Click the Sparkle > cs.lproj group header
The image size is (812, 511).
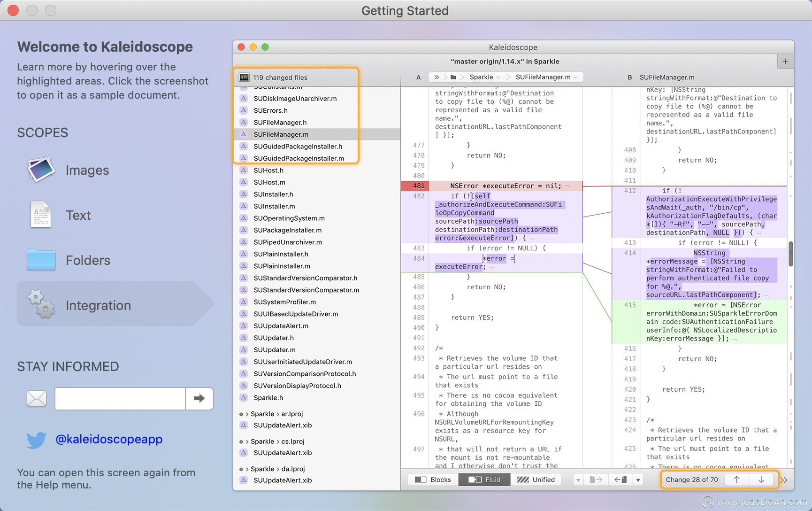[317, 441]
